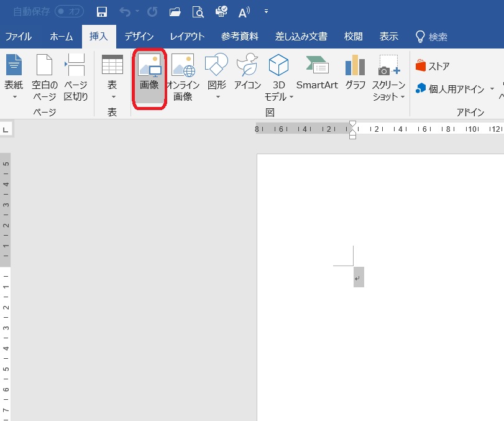
Task: Click the オンライン画像 online pictures button
Action: [x=183, y=77]
